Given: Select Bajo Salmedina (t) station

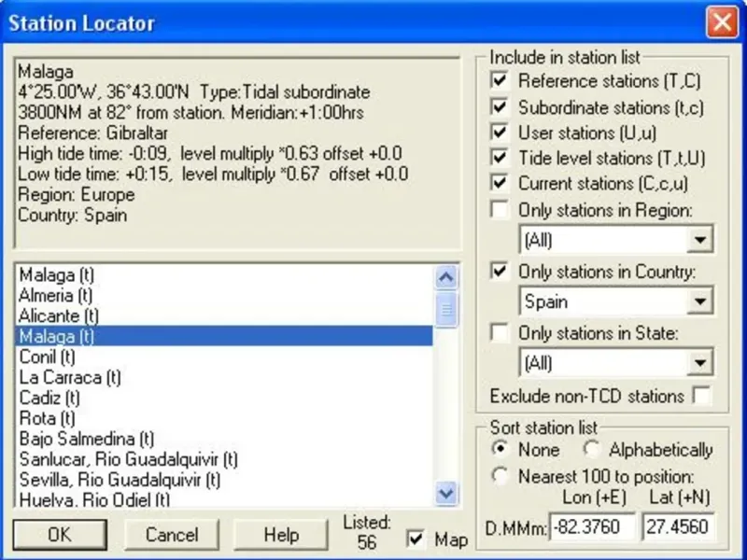Looking at the screenshot, I should tap(224, 439).
